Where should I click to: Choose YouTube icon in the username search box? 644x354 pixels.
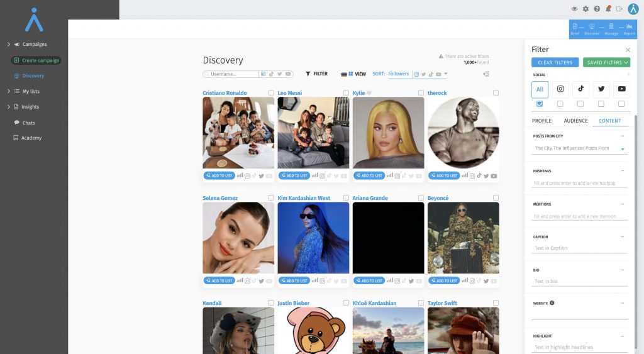coord(288,74)
